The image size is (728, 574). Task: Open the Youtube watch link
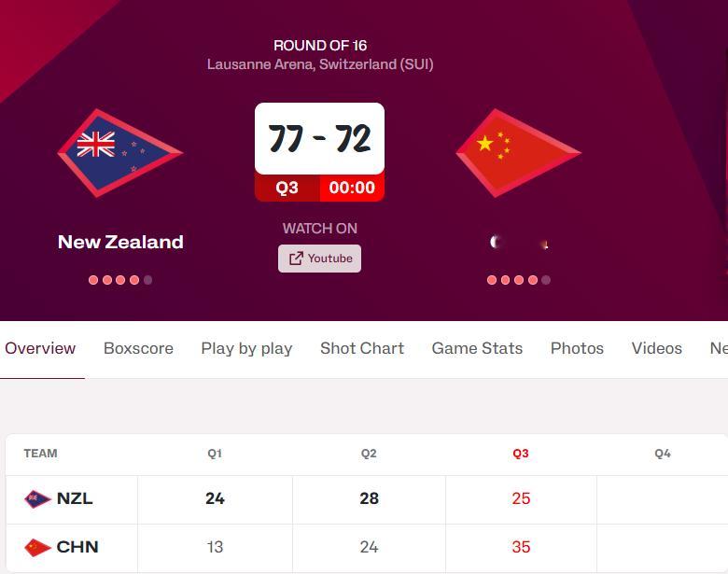tap(319, 259)
